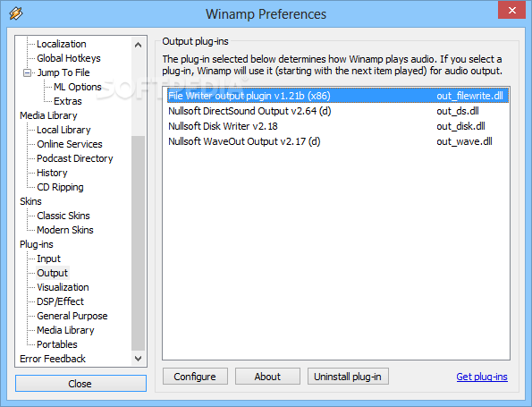Select Jump To File tree item

[63, 72]
